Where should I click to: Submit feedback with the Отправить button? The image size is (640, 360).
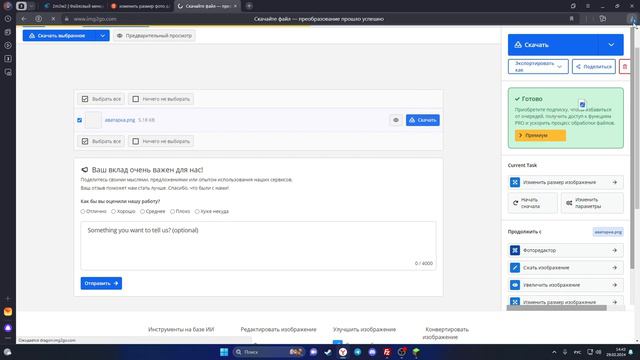point(101,283)
